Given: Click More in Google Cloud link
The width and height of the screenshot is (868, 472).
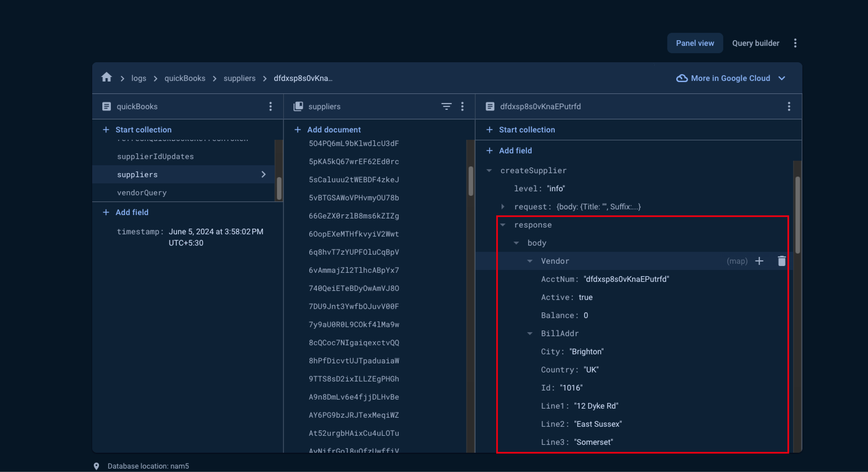Looking at the screenshot, I should (731, 78).
